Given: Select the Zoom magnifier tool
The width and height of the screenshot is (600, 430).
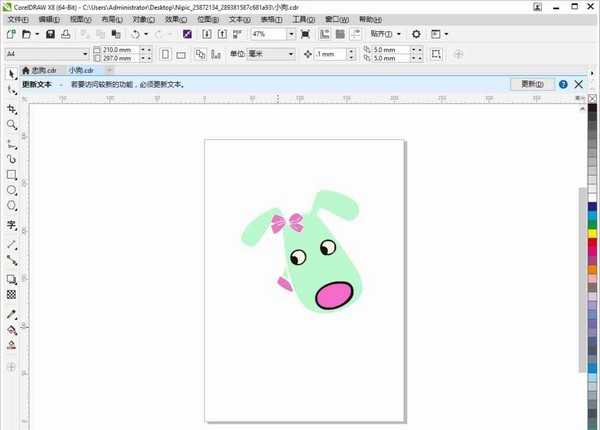Looking at the screenshot, I should tap(11, 124).
